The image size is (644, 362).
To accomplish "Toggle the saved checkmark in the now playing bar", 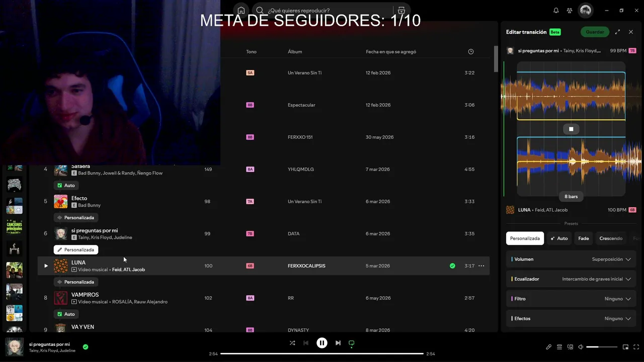I will (x=86, y=347).
